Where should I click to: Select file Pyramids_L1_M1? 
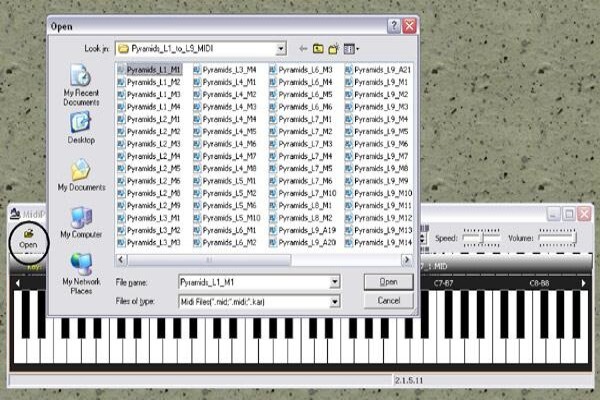149,70
